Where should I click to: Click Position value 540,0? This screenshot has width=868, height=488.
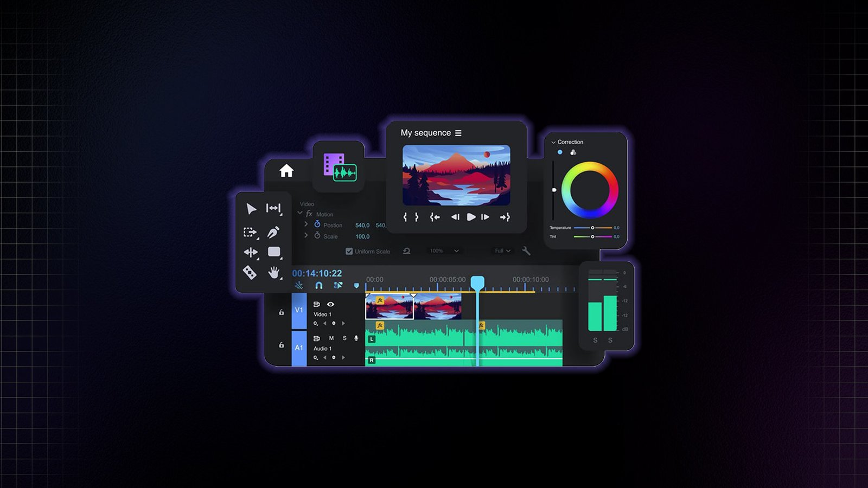362,225
